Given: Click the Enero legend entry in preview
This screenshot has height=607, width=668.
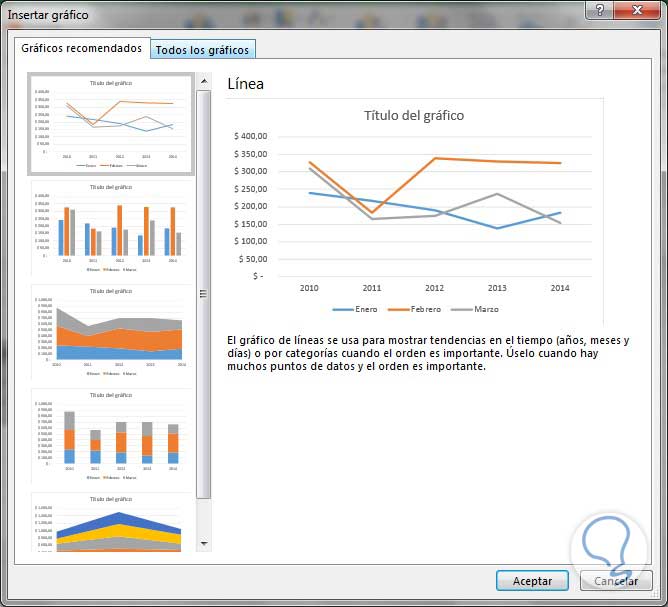Looking at the screenshot, I should 355,309.
